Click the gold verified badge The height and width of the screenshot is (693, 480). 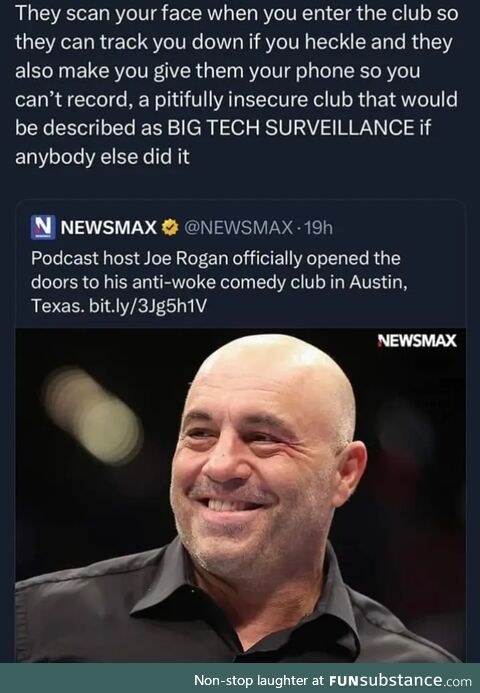[170, 228]
